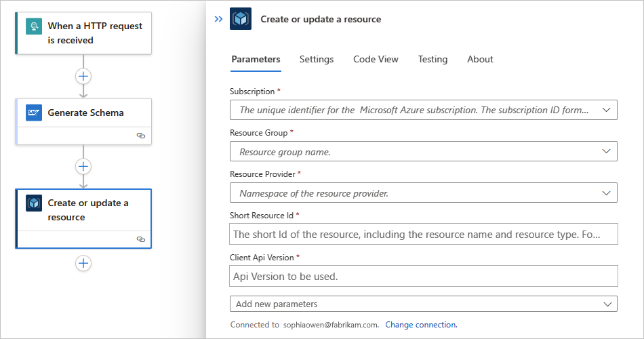Insert a step below Generate Schema
The height and width of the screenshot is (339, 644).
tap(83, 166)
